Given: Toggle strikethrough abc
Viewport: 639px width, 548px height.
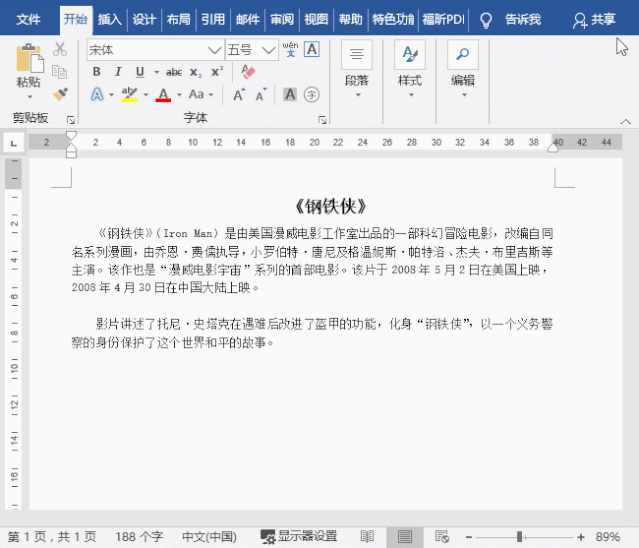Looking at the screenshot, I should coord(174,73).
